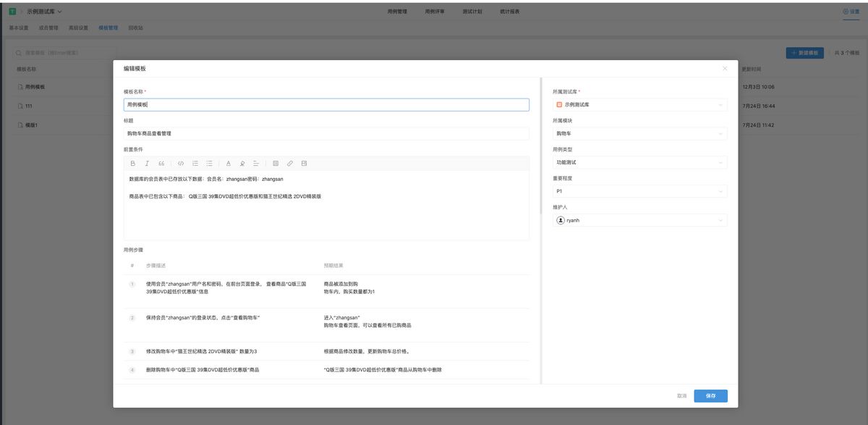
Task: Click the ryanh avatar icon
Action: [x=561, y=220]
